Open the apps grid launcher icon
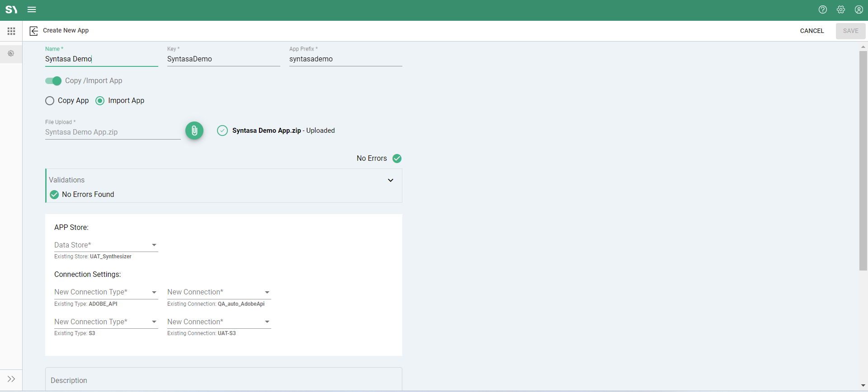This screenshot has height=392, width=868. pyautogui.click(x=11, y=31)
